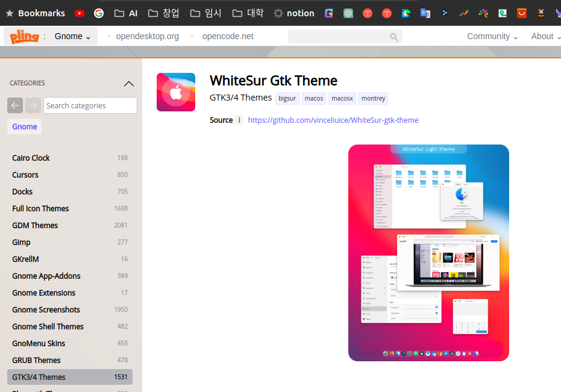The image size is (561, 392).
Task: Open the 창업 bookmarks folder
Action: click(164, 13)
